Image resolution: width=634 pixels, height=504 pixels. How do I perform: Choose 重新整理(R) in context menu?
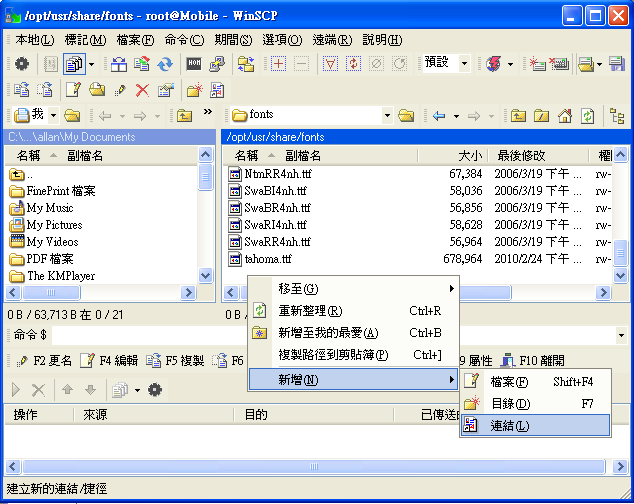pos(353,311)
